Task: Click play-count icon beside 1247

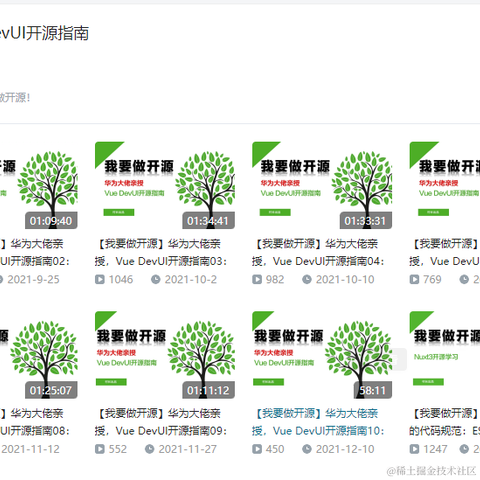Action: pyautogui.click(x=414, y=449)
